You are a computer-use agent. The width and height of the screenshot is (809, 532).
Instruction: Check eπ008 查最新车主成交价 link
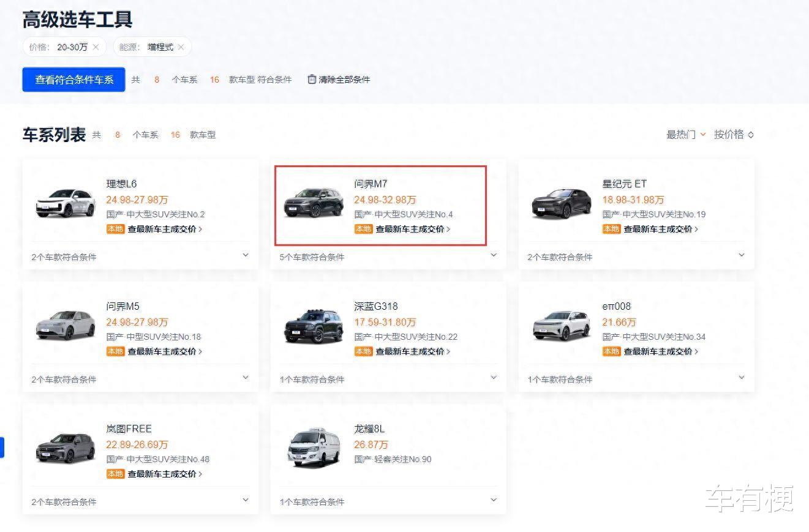pos(661,351)
